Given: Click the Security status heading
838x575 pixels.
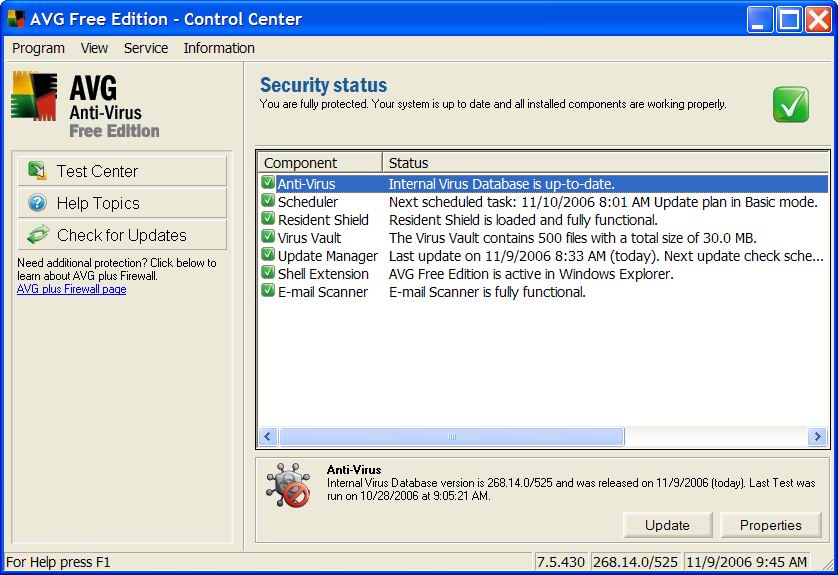Looking at the screenshot, I should [323, 86].
